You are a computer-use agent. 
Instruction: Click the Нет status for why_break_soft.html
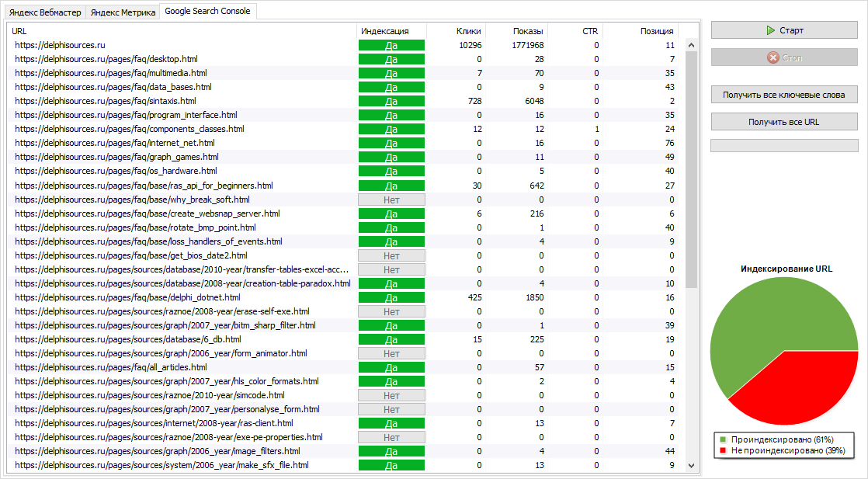tap(391, 200)
